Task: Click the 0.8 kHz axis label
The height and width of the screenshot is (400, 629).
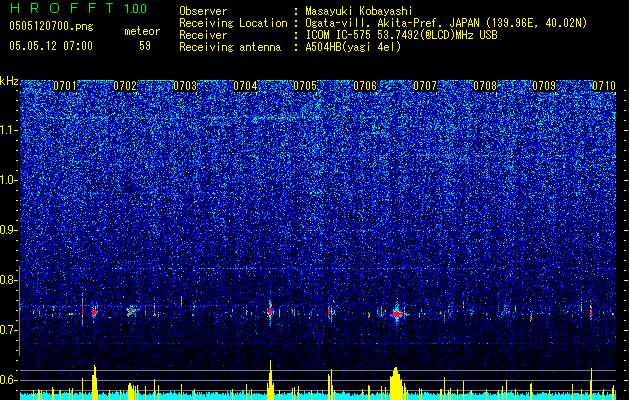Action: pyautogui.click(x=8, y=280)
